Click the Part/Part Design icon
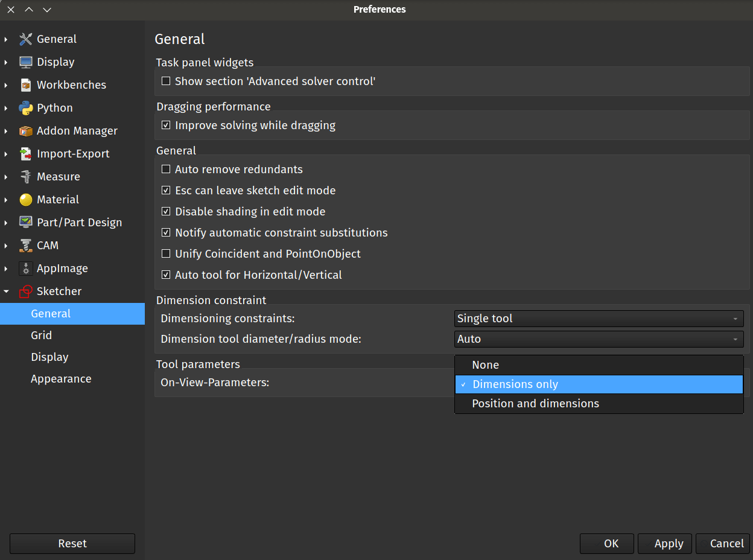 pyautogui.click(x=25, y=223)
